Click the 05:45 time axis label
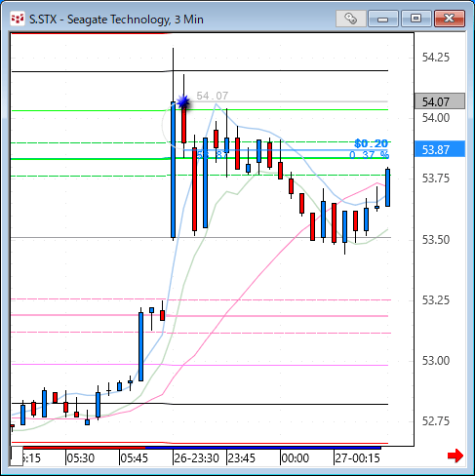The height and width of the screenshot is (476, 475). click(134, 458)
